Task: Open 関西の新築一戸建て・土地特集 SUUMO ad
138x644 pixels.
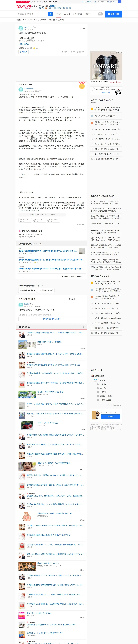Action: (x=49, y=342)
